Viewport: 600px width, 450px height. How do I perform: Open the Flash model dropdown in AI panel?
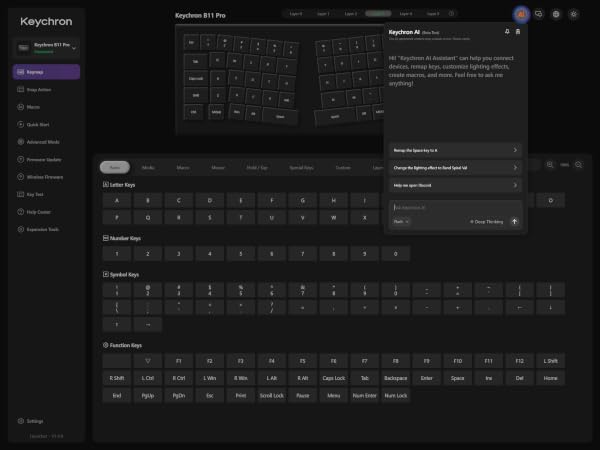tap(401, 222)
